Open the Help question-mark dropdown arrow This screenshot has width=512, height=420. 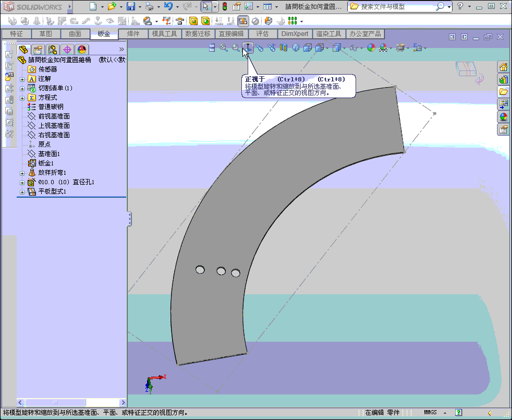[470, 7]
